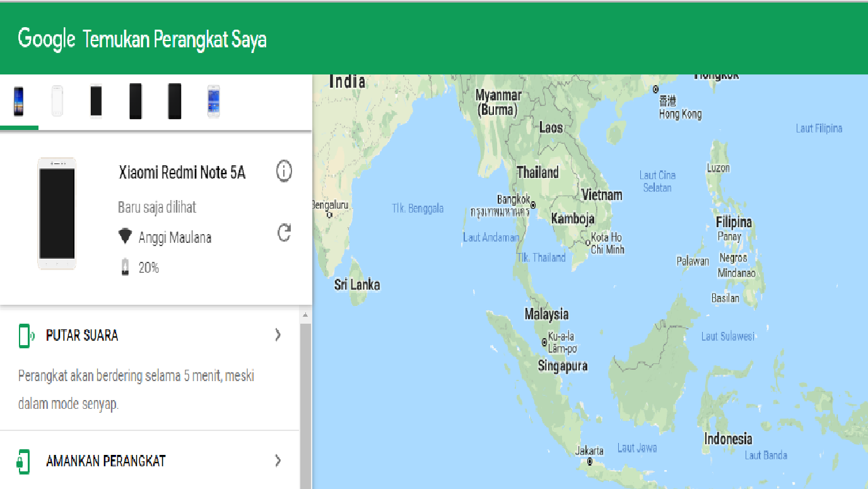Click the Laos label on map
Viewport: 868px width, 489px height.
click(551, 127)
